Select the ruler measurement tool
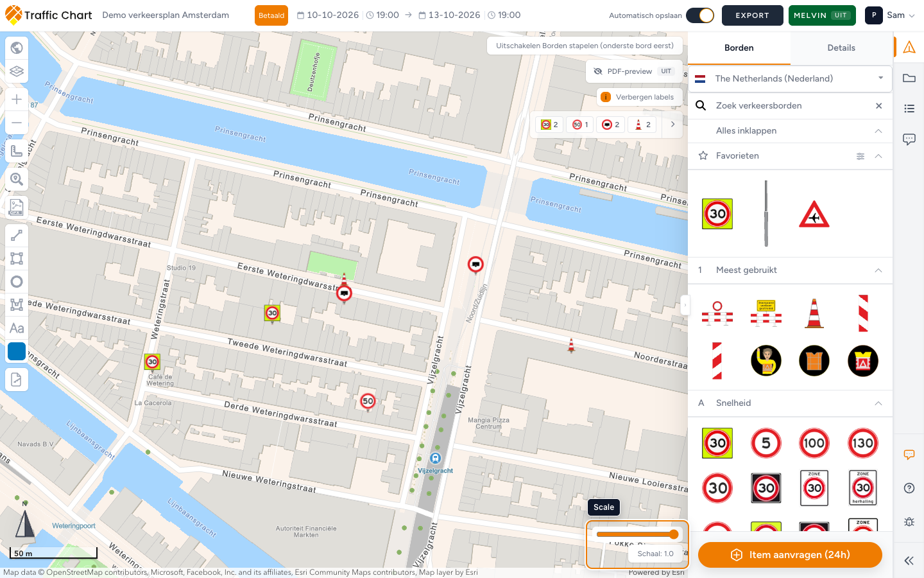 coord(17,150)
